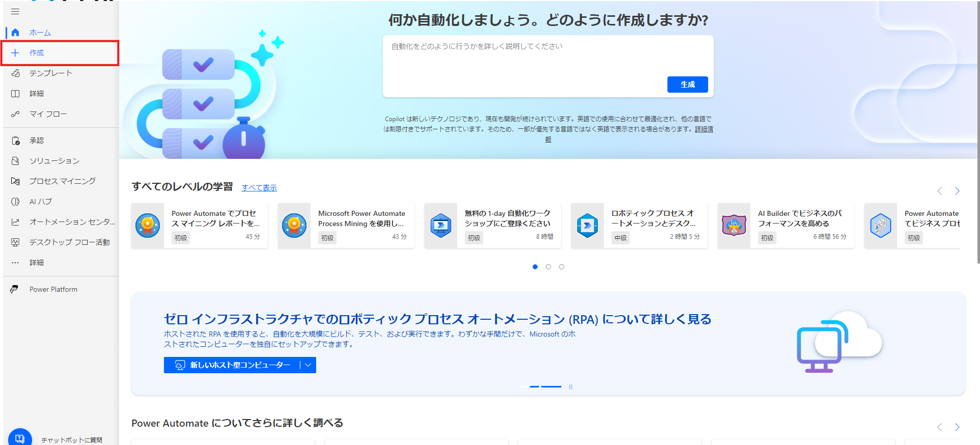Click the AI ハブ brain icon
The height and width of the screenshot is (445, 980).
pyautogui.click(x=15, y=202)
